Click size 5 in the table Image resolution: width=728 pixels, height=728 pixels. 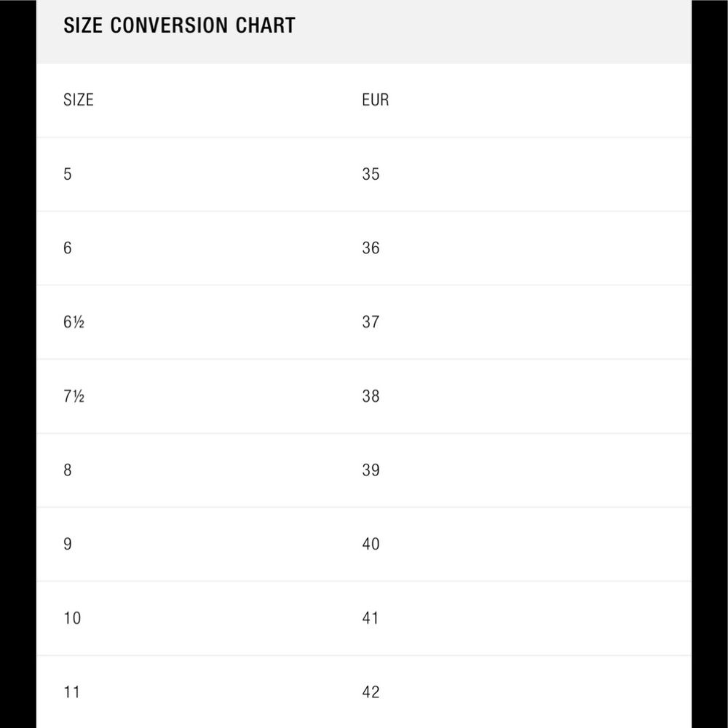67,174
